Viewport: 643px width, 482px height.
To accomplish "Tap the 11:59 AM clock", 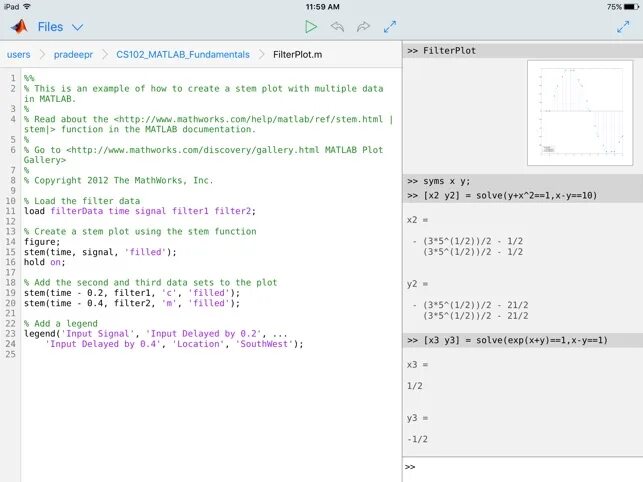I will click(322, 7).
